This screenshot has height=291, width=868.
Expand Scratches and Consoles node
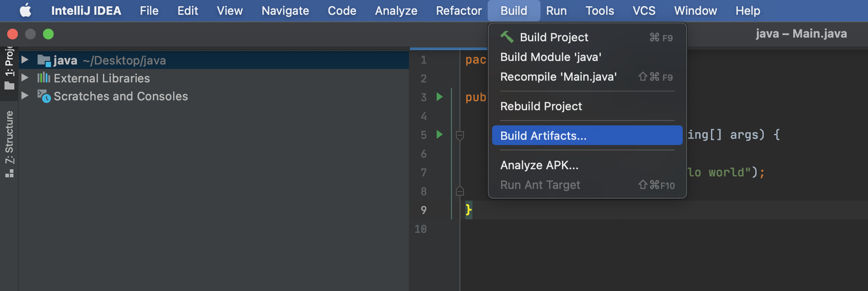click(x=25, y=95)
